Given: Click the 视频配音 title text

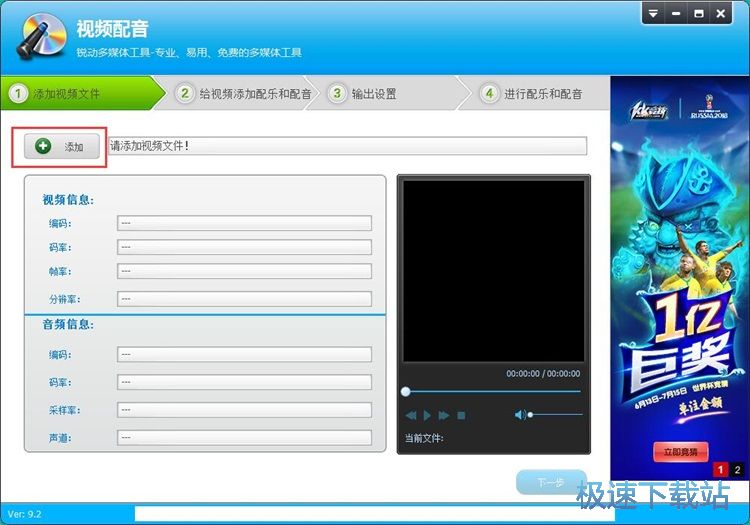Looking at the screenshot, I should [112, 29].
